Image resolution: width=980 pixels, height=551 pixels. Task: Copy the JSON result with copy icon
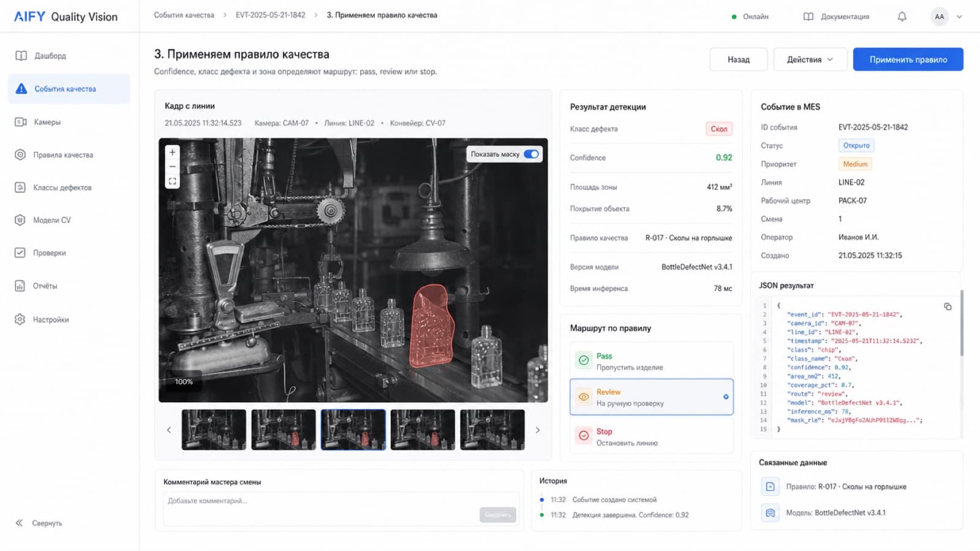coord(948,306)
